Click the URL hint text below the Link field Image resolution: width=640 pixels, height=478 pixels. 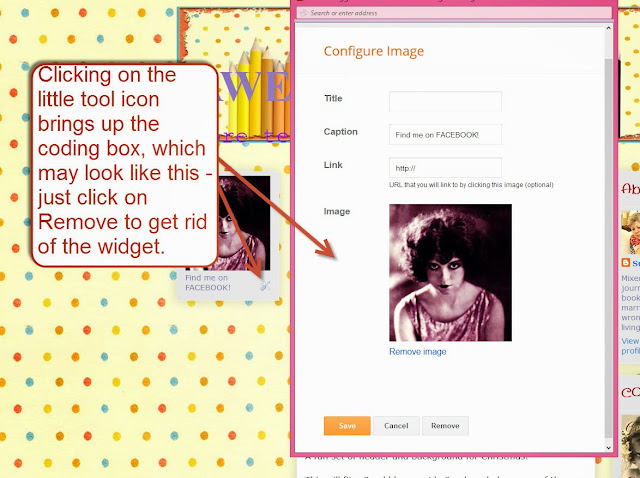(x=471, y=185)
